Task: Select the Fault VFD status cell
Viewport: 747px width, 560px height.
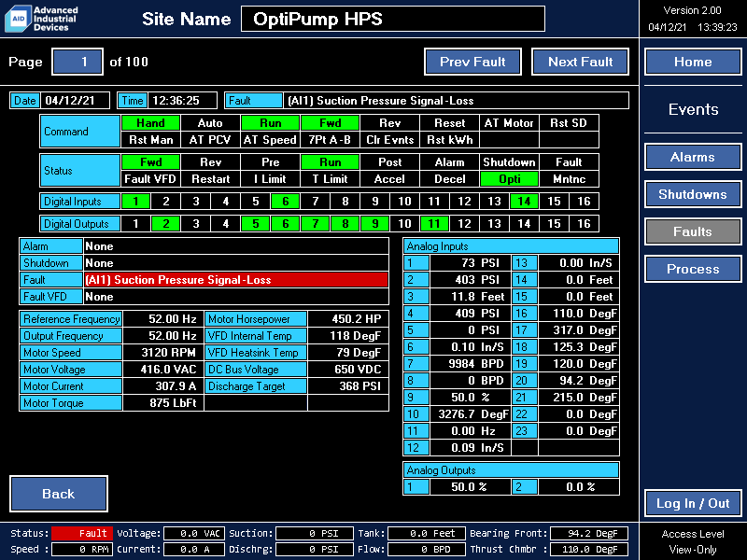Action: [x=151, y=179]
